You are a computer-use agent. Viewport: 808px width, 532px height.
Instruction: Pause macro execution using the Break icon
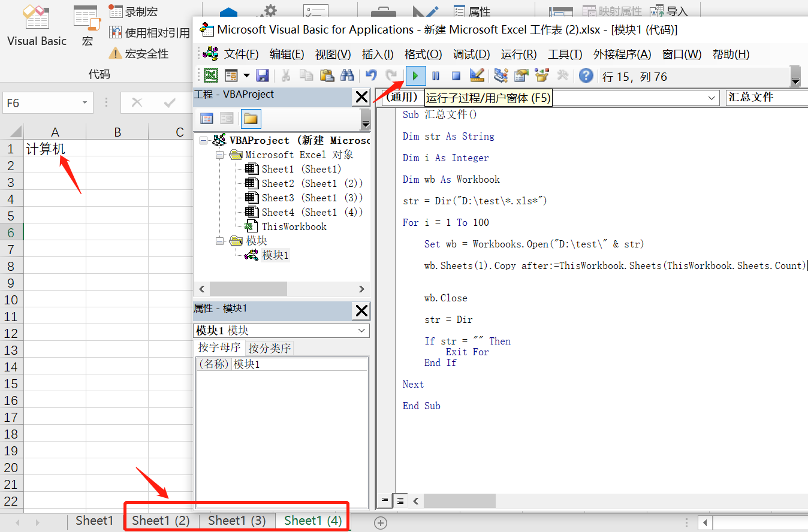(x=436, y=75)
